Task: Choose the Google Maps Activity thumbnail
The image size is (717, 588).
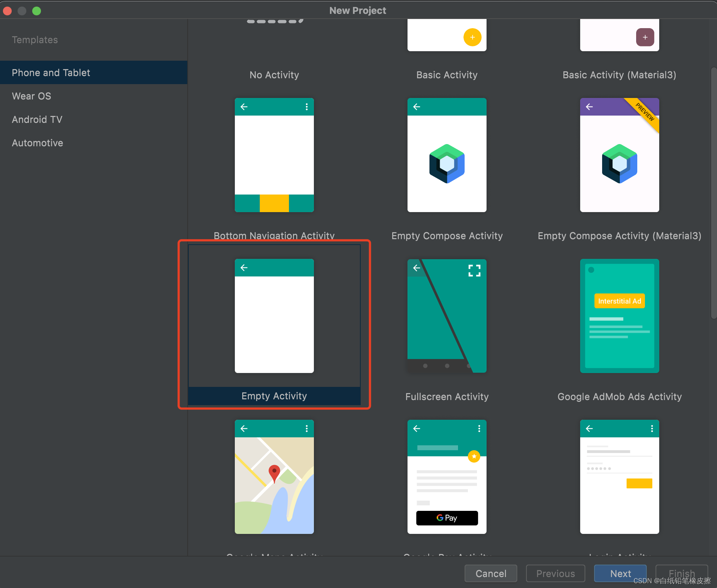Action: [274, 477]
